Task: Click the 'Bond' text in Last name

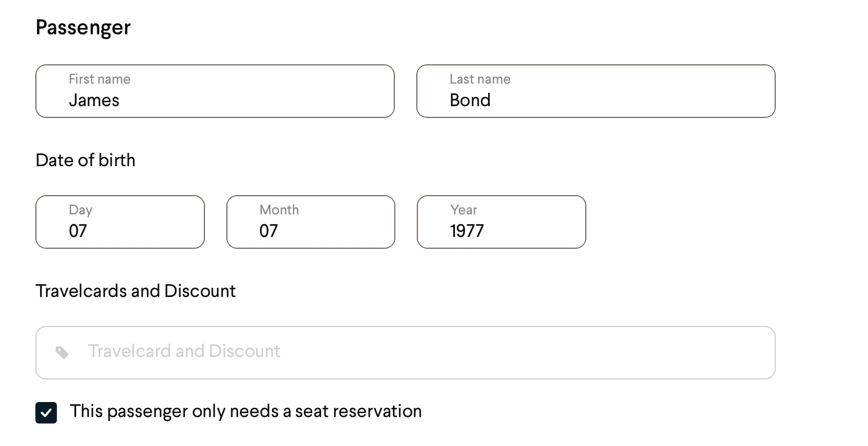Action: tap(470, 100)
